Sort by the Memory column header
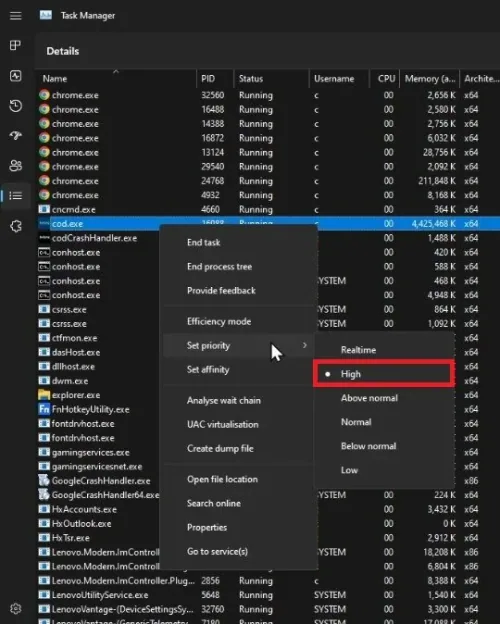The image size is (500, 624). pos(430,78)
